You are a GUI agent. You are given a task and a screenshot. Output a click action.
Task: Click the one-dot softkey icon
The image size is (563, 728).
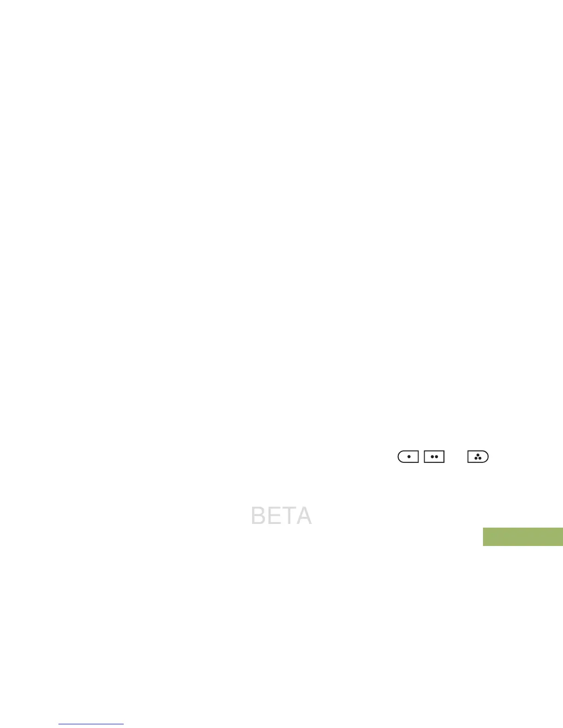tap(408, 457)
